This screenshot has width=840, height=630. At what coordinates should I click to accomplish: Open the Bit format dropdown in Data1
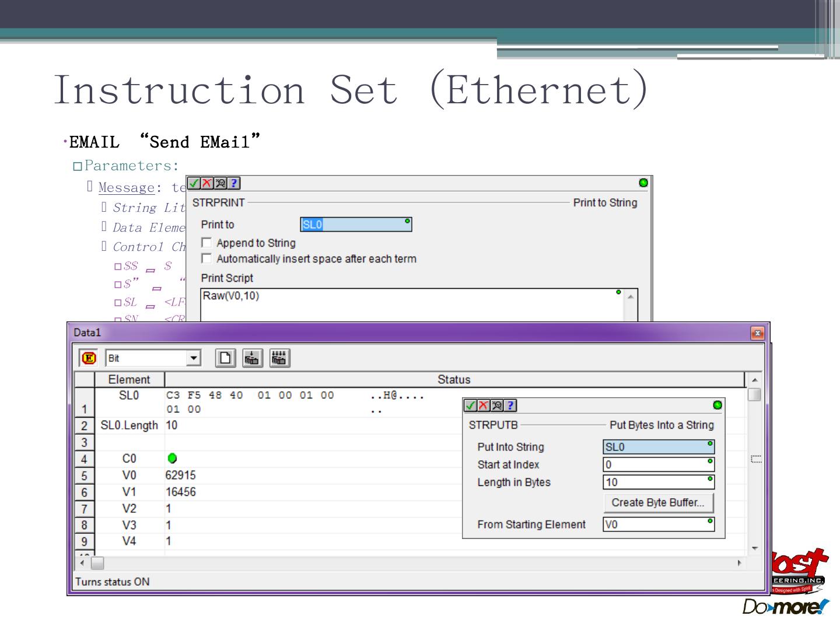click(x=194, y=358)
